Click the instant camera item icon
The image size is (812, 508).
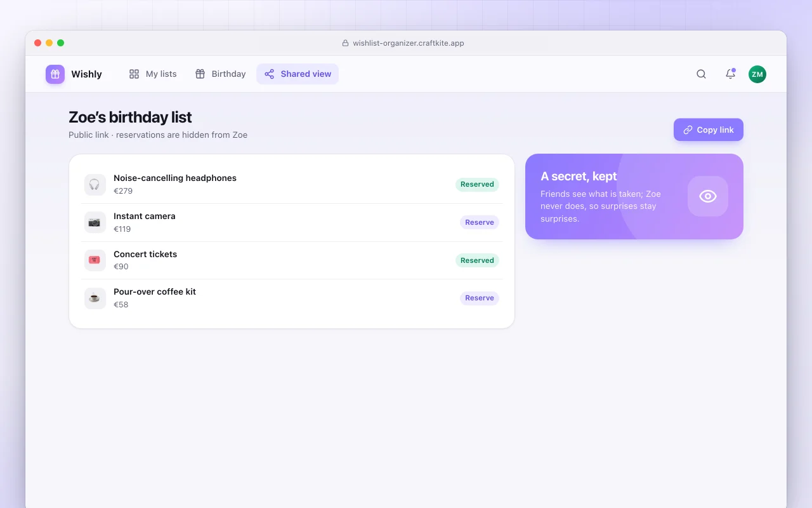95,222
